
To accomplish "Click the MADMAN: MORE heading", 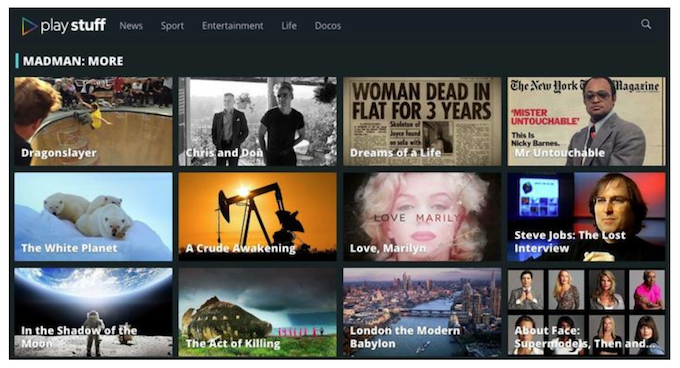I will 73,61.
